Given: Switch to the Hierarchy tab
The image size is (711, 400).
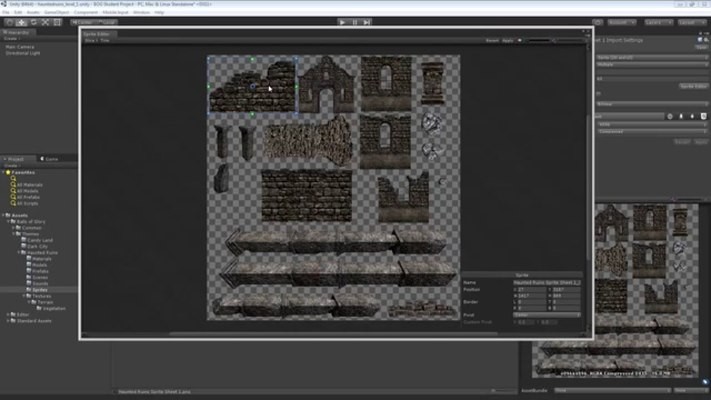Looking at the screenshot, I should 16,33.
